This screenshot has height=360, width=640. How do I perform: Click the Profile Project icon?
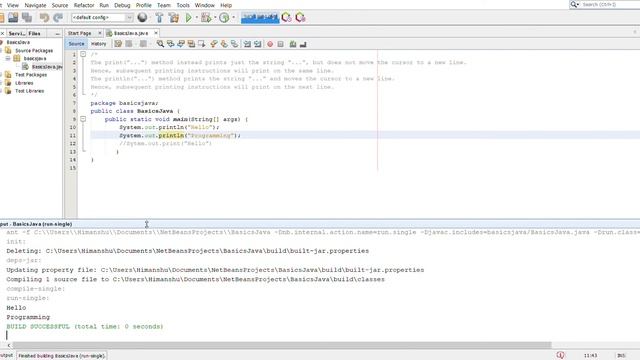(x=224, y=18)
